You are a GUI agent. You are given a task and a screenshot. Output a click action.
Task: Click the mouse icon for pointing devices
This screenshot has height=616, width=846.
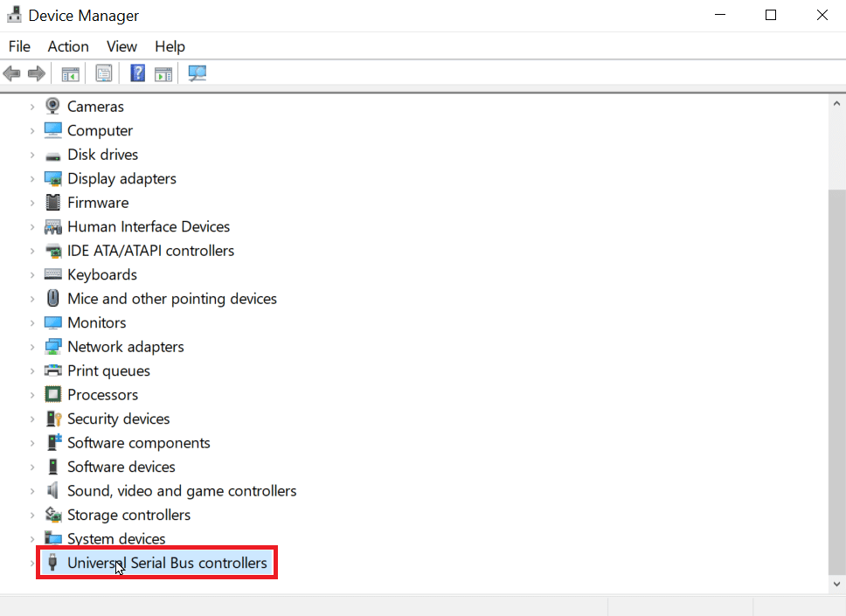tap(52, 298)
